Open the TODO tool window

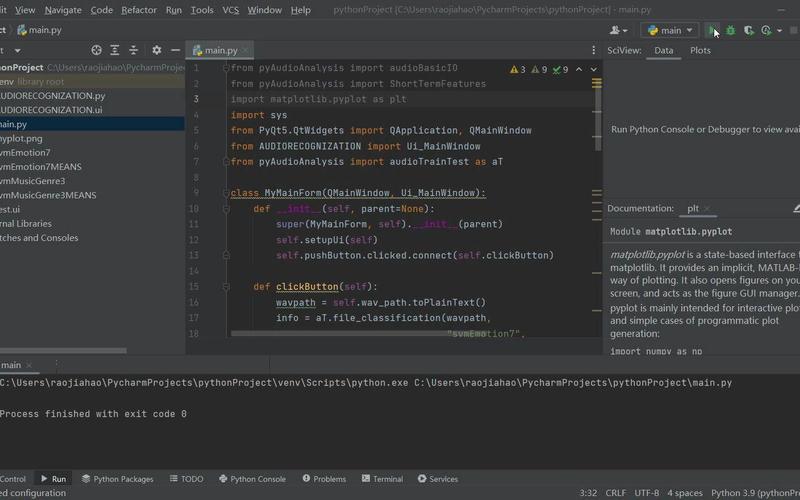pyautogui.click(x=186, y=479)
